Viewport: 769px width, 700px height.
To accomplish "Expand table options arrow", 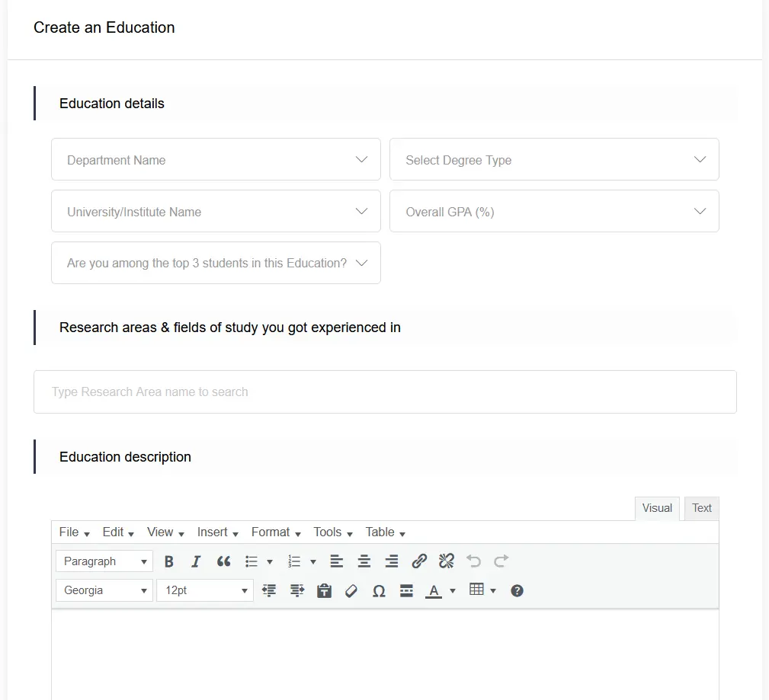I will coord(493,591).
